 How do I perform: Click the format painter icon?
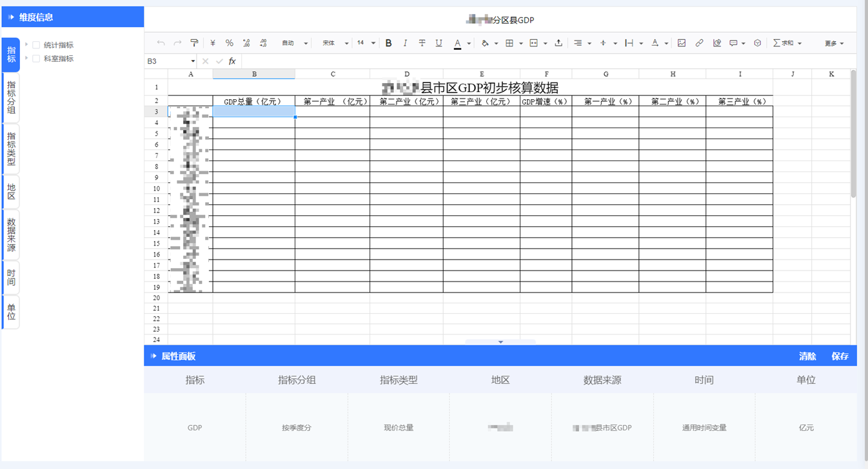pos(194,43)
